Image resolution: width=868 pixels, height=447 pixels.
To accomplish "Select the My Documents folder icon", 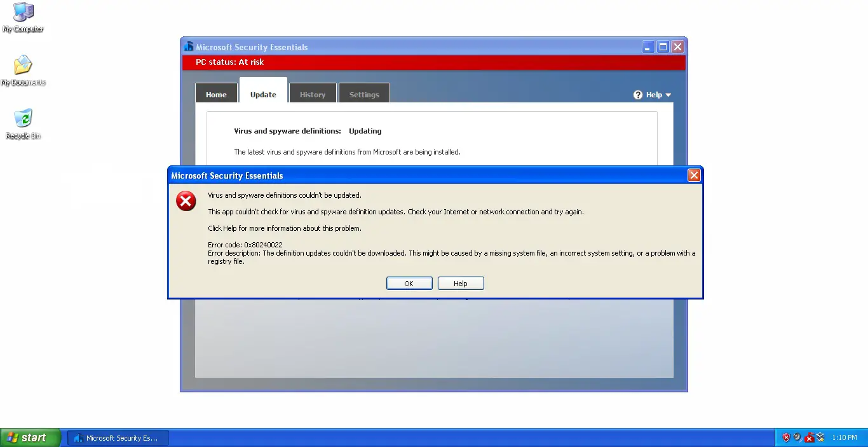I will click(23, 65).
